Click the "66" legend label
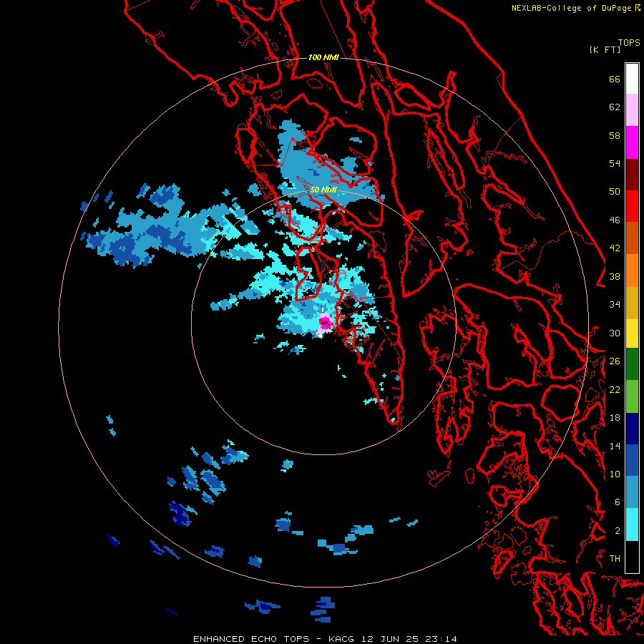 point(615,79)
